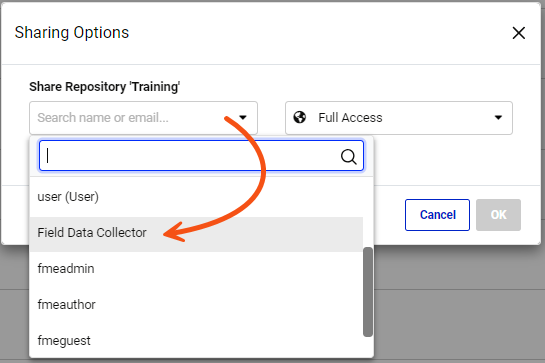
Task: Click the user list scrollbar thumb
Action: click(x=368, y=292)
